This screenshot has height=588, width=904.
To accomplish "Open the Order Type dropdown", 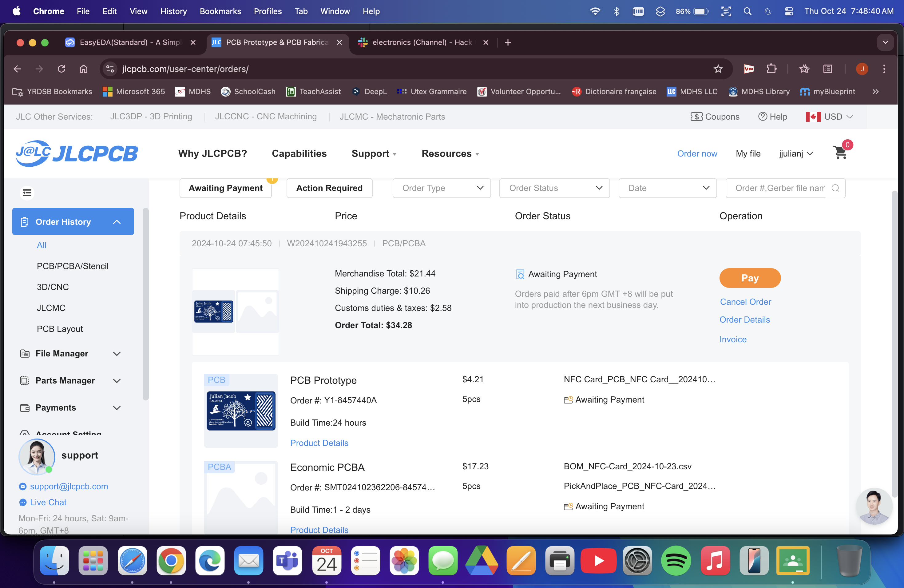I will (441, 188).
